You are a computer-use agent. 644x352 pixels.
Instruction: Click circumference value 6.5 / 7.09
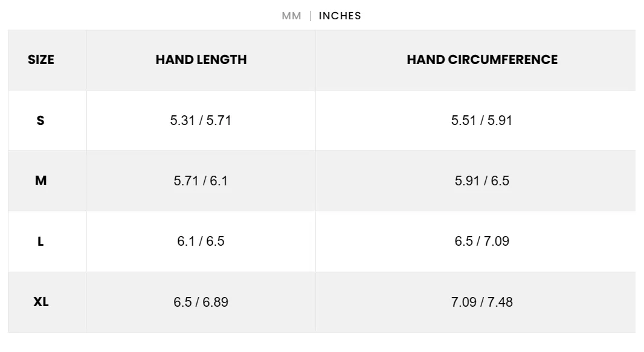pyautogui.click(x=481, y=241)
